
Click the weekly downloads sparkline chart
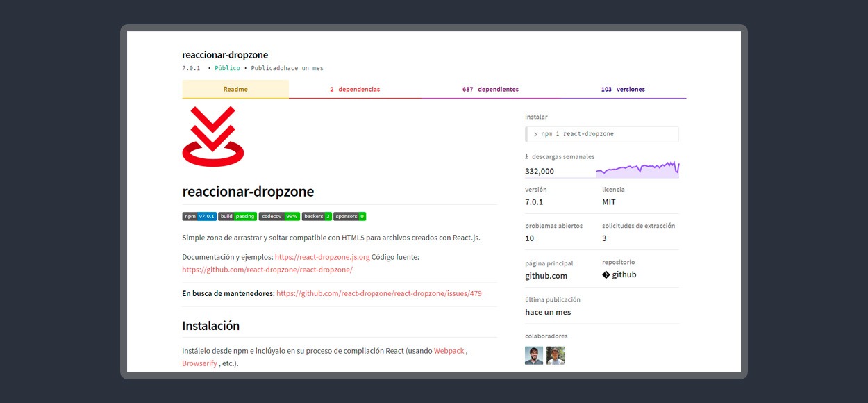(x=637, y=169)
